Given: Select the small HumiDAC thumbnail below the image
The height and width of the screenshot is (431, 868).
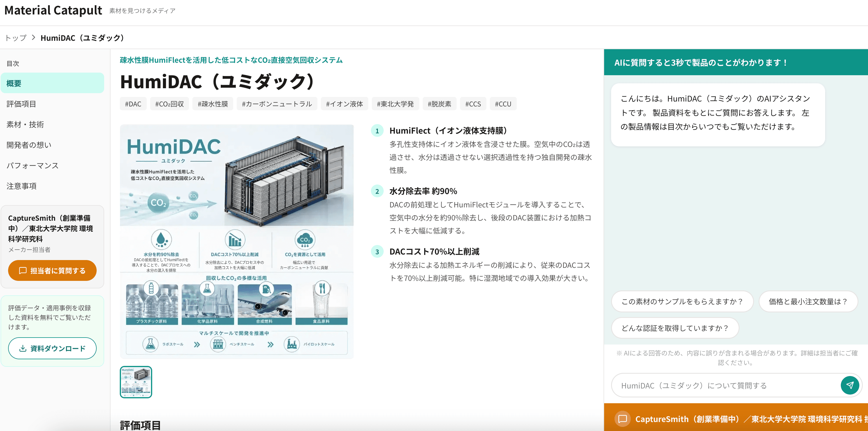Looking at the screenshot, I should [136, 382].
